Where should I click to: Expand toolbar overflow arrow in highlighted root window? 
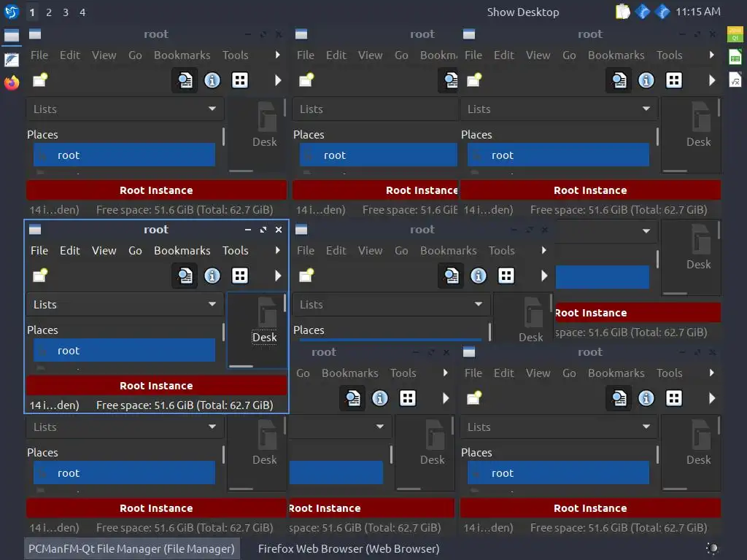tap(278, 276)
